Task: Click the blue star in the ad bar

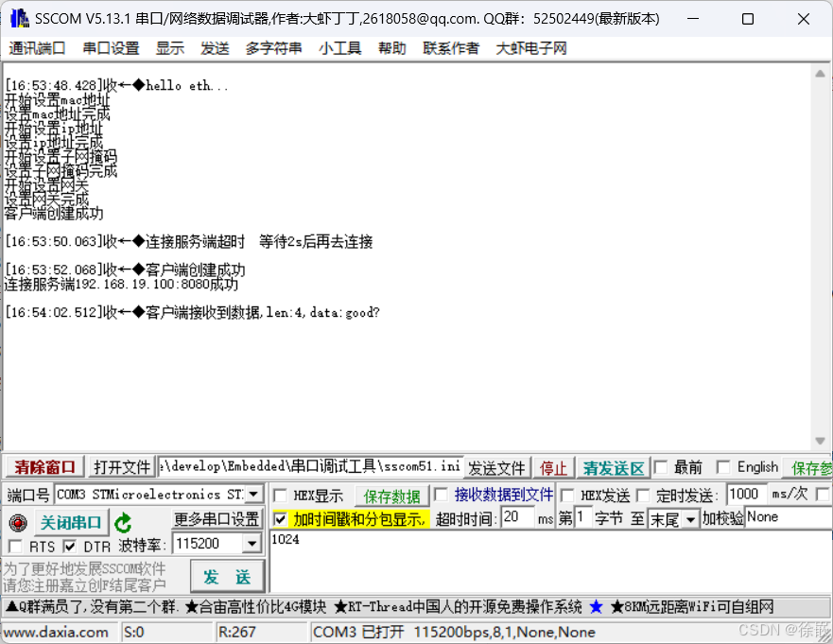Action: pos(596,606)
